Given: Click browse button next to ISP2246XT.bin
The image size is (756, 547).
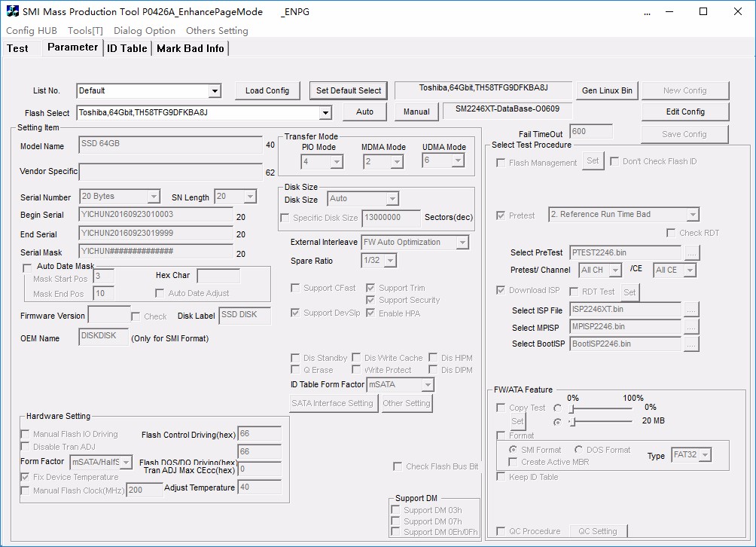Looking at the screenshot, I should (x=691, y=310).
